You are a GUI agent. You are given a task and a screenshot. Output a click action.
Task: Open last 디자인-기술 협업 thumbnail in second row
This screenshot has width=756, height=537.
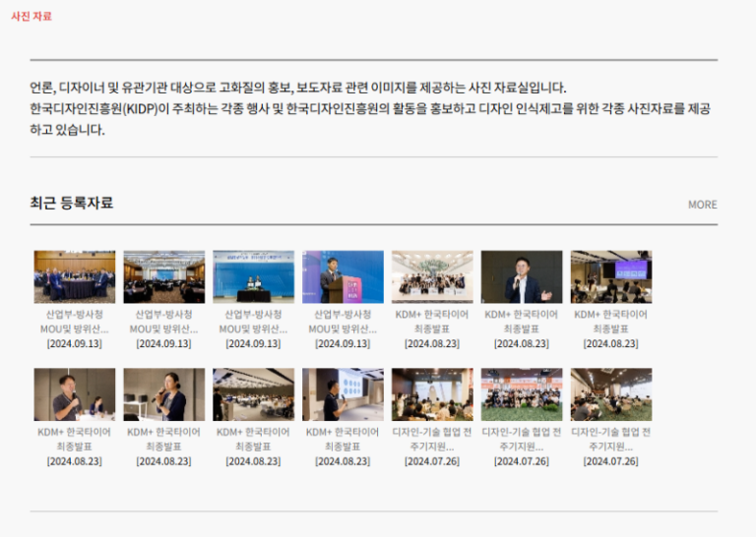(x=610, y=394)
